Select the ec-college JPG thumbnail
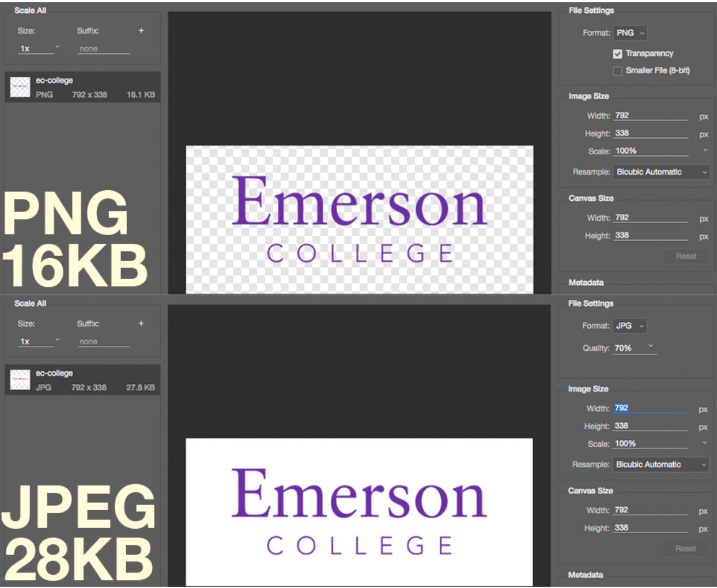This screenshot has height=588, width=717. coord(20,380)
